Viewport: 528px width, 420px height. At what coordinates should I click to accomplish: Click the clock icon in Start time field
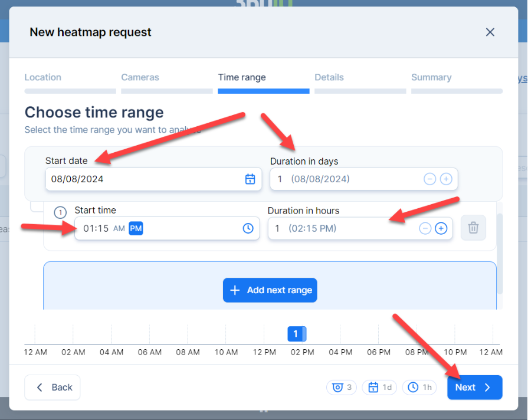(x=248, y=228)
